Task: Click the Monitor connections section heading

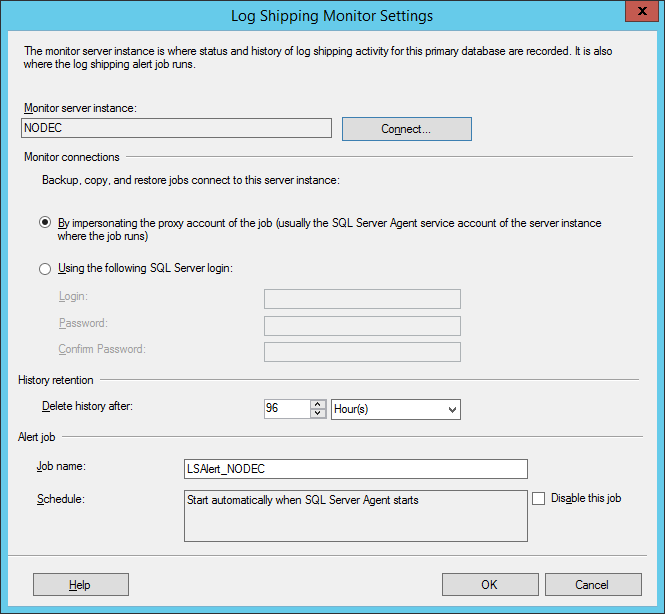Action: click(x=72, y=157)
